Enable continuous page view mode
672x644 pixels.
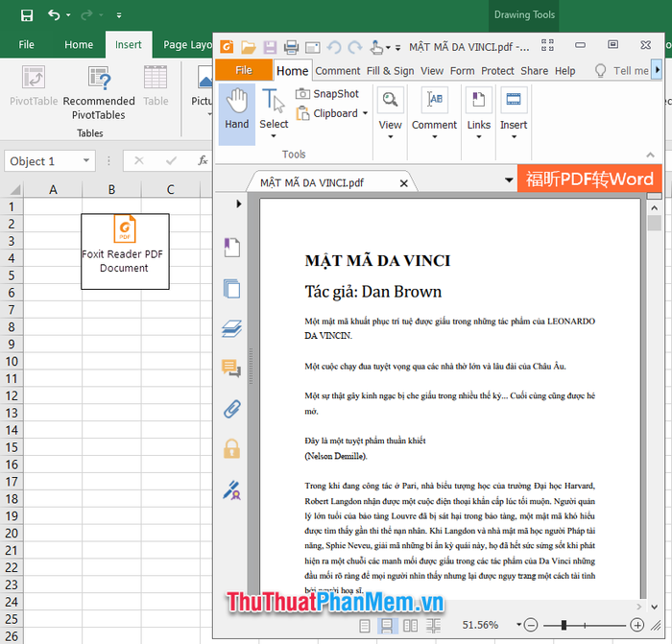(388, 626)
